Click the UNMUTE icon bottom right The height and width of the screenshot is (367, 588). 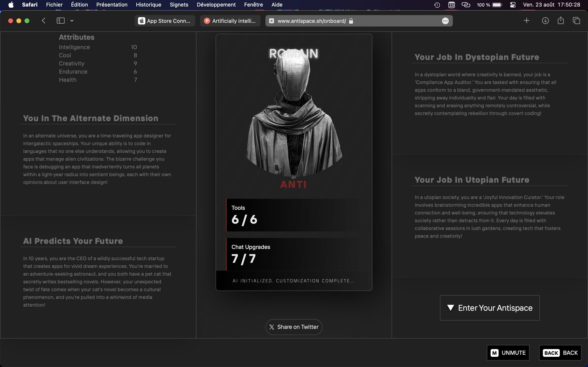(508, 352)
